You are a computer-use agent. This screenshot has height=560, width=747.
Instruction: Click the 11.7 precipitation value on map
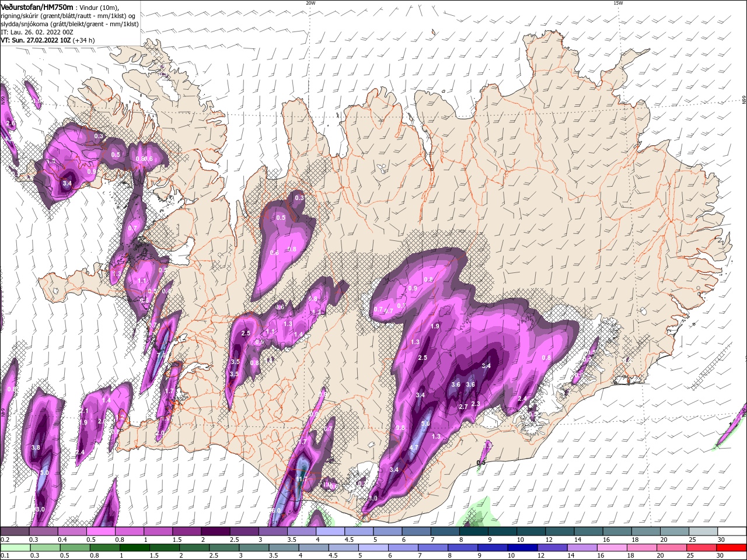(301, 479)
